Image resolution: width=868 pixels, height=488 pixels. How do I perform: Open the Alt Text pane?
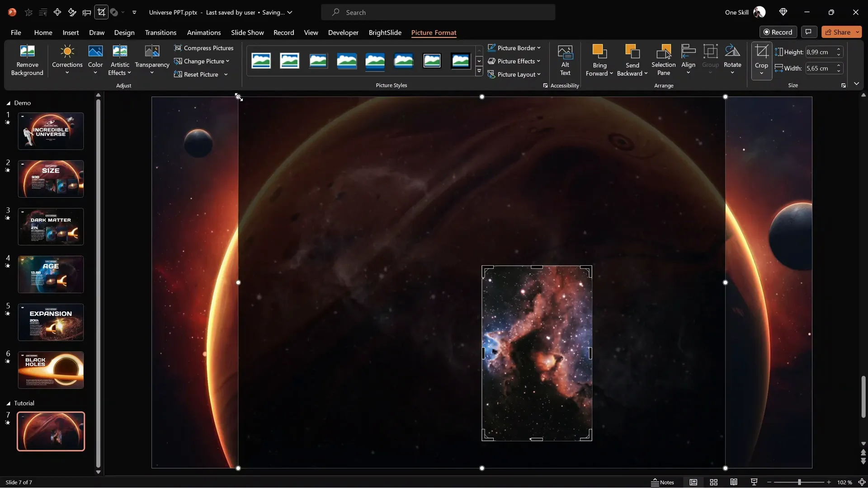[x=565, y=60]
